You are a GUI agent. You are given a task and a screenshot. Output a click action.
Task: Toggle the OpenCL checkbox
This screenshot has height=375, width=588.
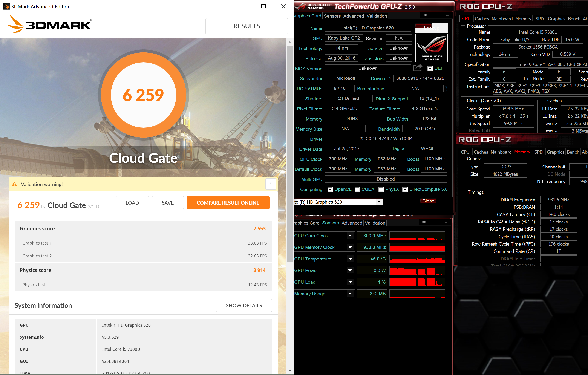pyautogui.click(x=330, y=190)
